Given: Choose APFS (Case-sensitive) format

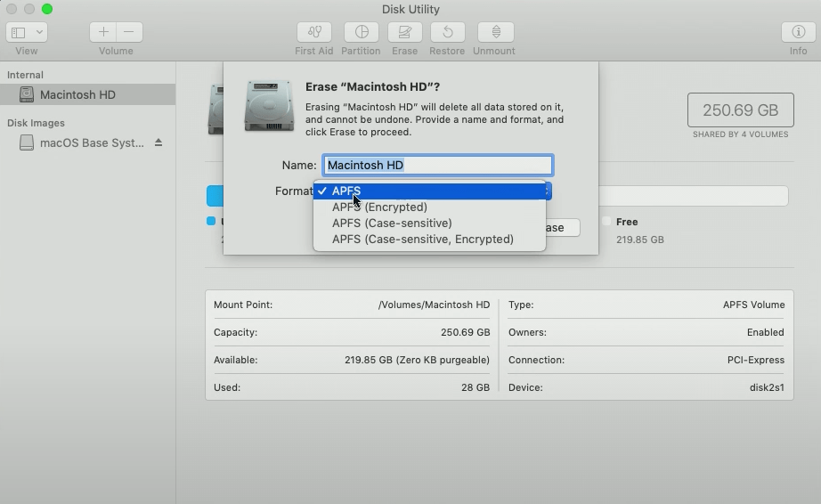Looking at the screenshot, I should pos(429,223).
